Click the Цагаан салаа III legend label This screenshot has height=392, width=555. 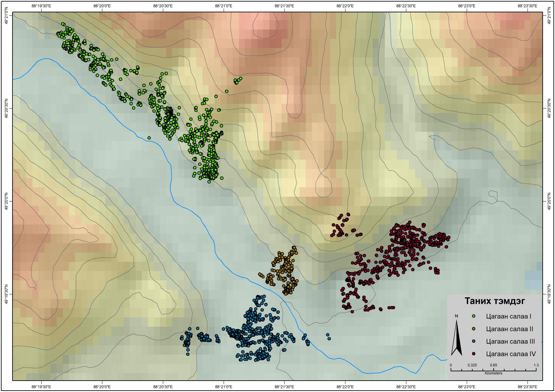[510, 341]
